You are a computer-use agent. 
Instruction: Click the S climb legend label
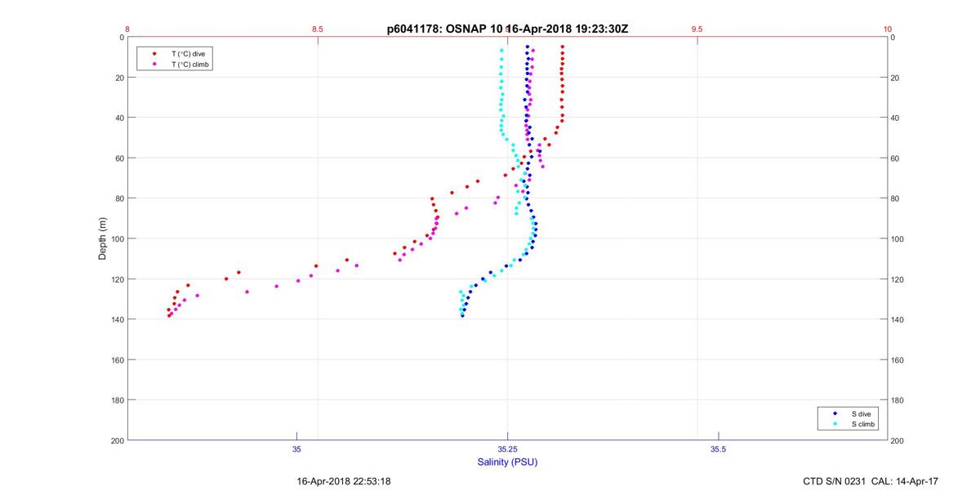tap(862, 425)
